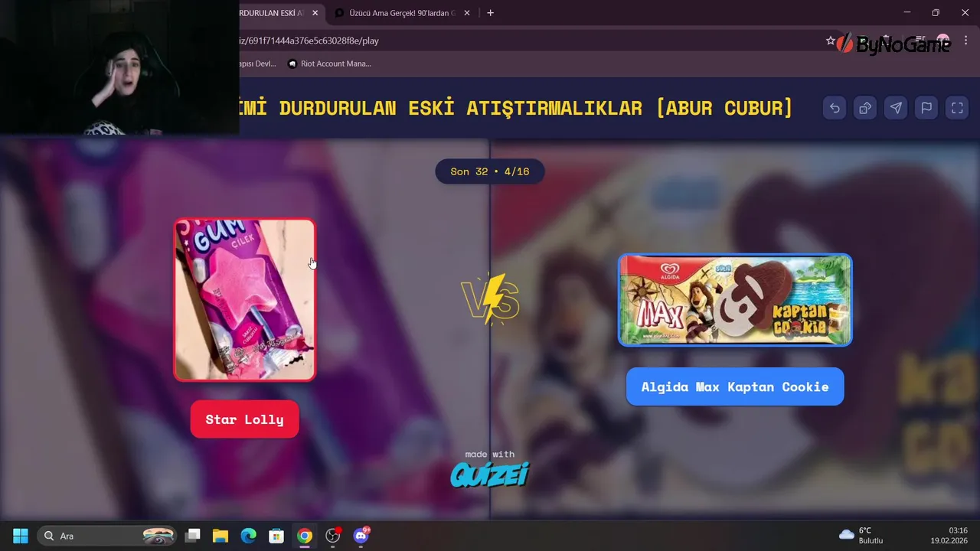Click the Chrome taskbar icon
980x551 pixels.
(x=305, y=536)
